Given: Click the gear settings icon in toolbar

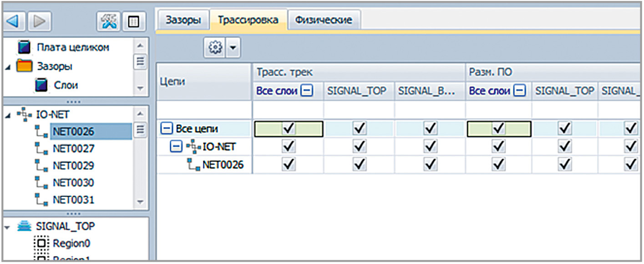Looking at the screenshot, I should 215,47.
